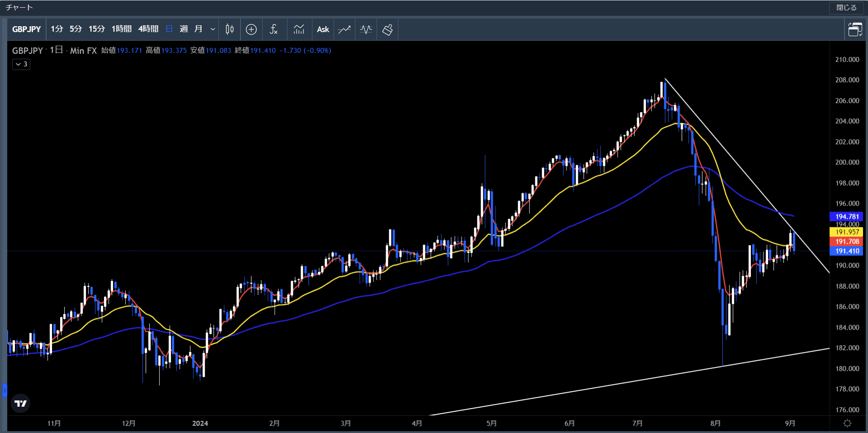Click the チャート window title
This screenshot has height=433, width=868.
pos(19,8)
